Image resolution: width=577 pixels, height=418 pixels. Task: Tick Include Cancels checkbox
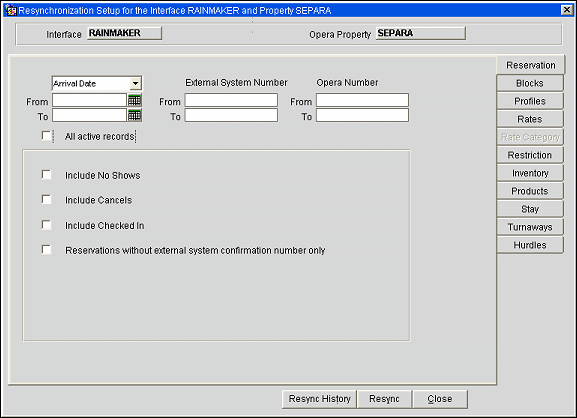click(x=46, y=199)
